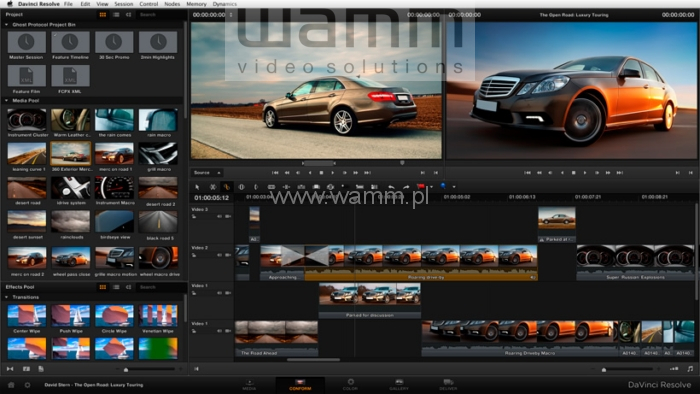Open the Session menu in menu bar
The height and width of the screenshot is (394, 700).
[124, 4]
